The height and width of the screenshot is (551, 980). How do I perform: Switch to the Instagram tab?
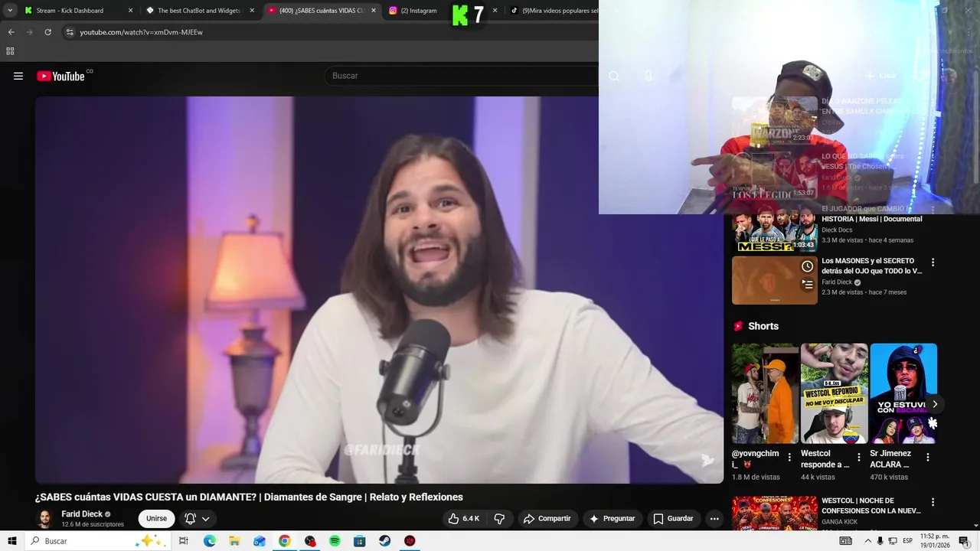[413, 11]
